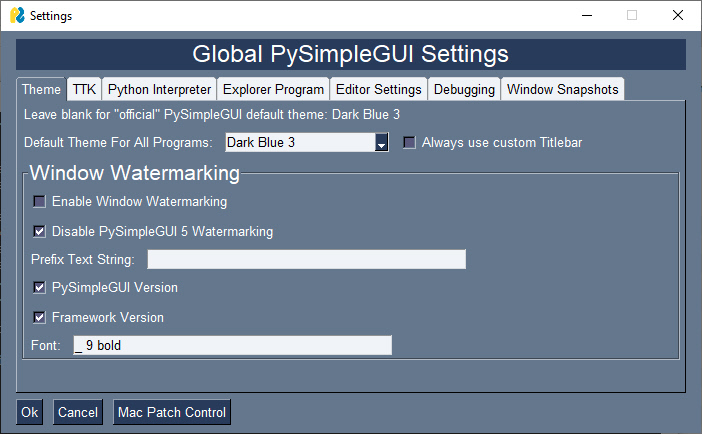Go to the Explorer Program tab

(x=272, y=89)
